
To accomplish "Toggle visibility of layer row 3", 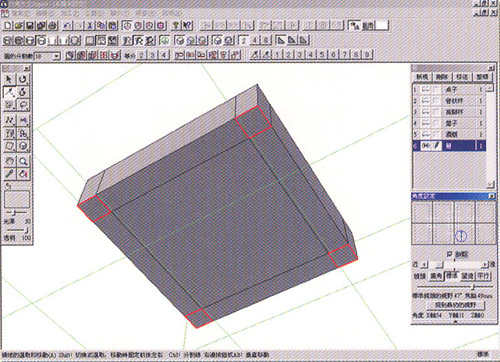I will tap(426, 112).
